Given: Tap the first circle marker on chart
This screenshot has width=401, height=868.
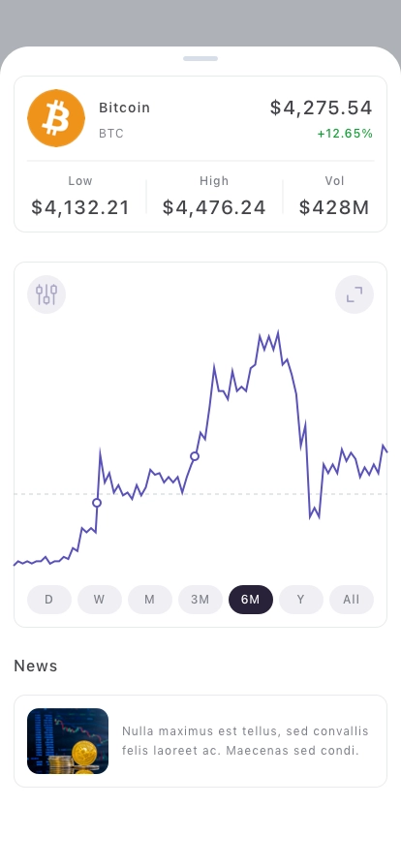Looking at the screenshot, I should [97, 503].
